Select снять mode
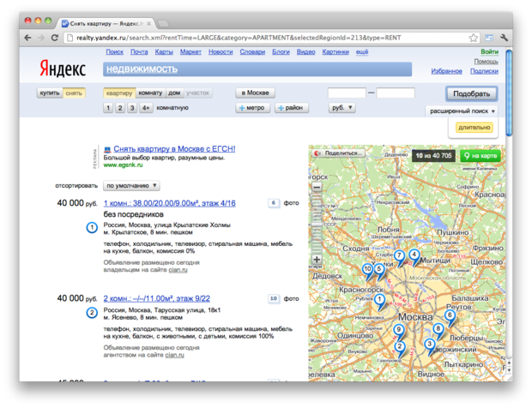This screenshot has width=532, height=408. click(74, 93)
